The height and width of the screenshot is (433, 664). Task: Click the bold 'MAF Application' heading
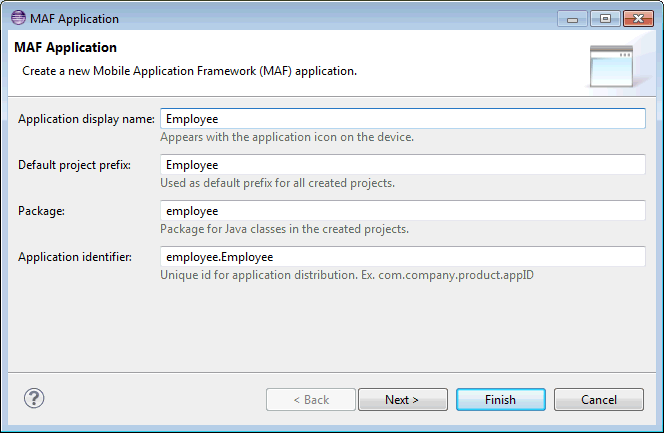pos(65,47)
